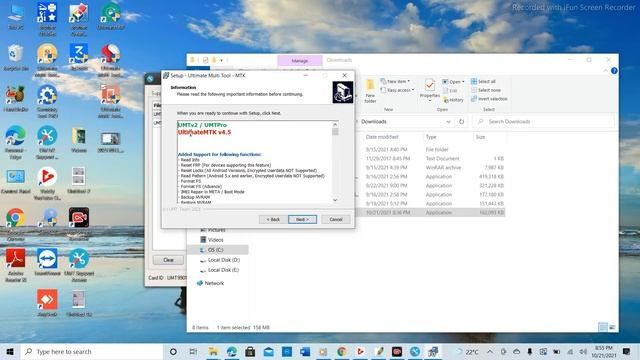Launch AnyDesk from the desktop
This screenshot has height=360, width=640.
coord(47,303)
